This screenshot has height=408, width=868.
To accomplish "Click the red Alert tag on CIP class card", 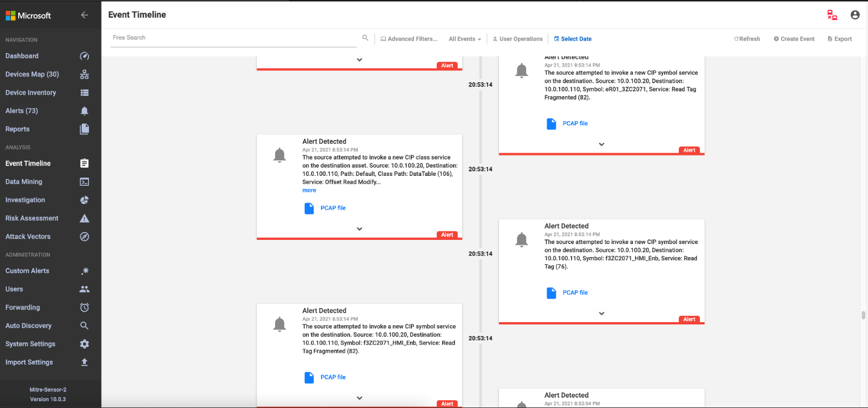I will (x=447, y=235).
